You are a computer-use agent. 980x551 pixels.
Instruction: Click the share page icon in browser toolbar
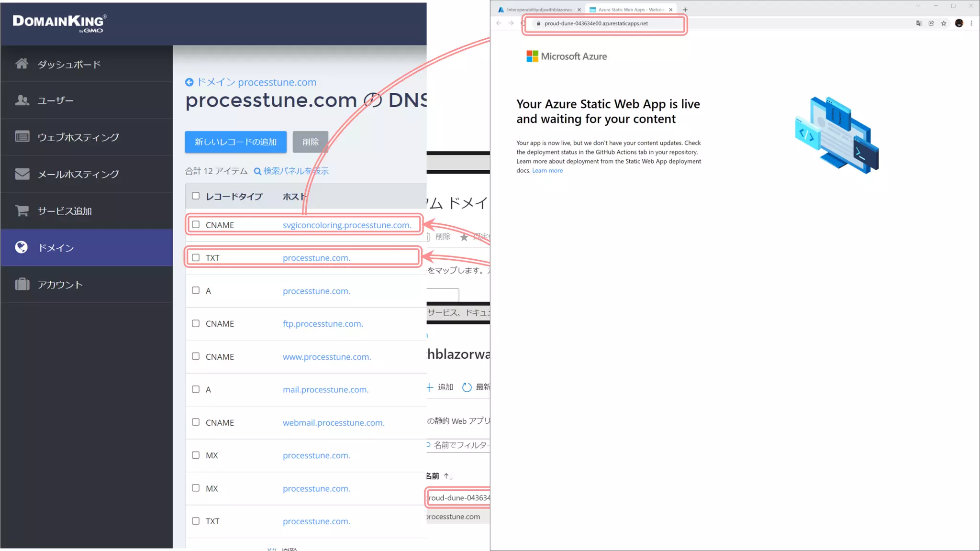coord(931,23)
